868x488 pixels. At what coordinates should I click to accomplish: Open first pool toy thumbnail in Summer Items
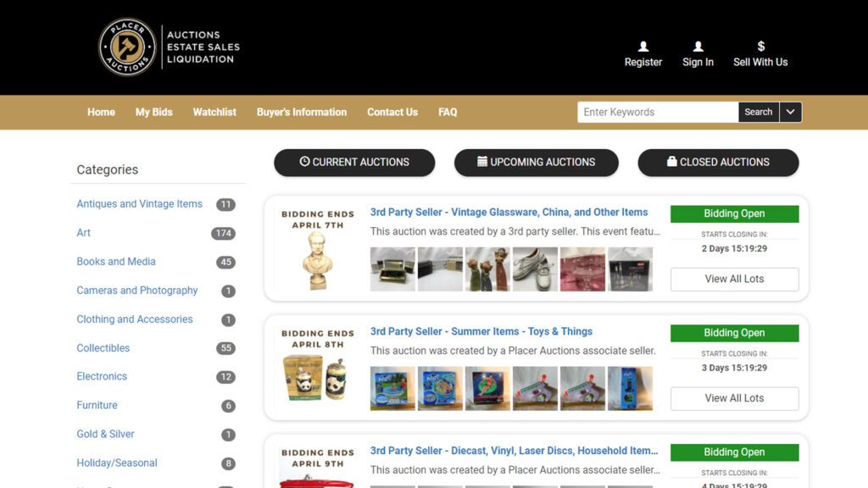392,388
